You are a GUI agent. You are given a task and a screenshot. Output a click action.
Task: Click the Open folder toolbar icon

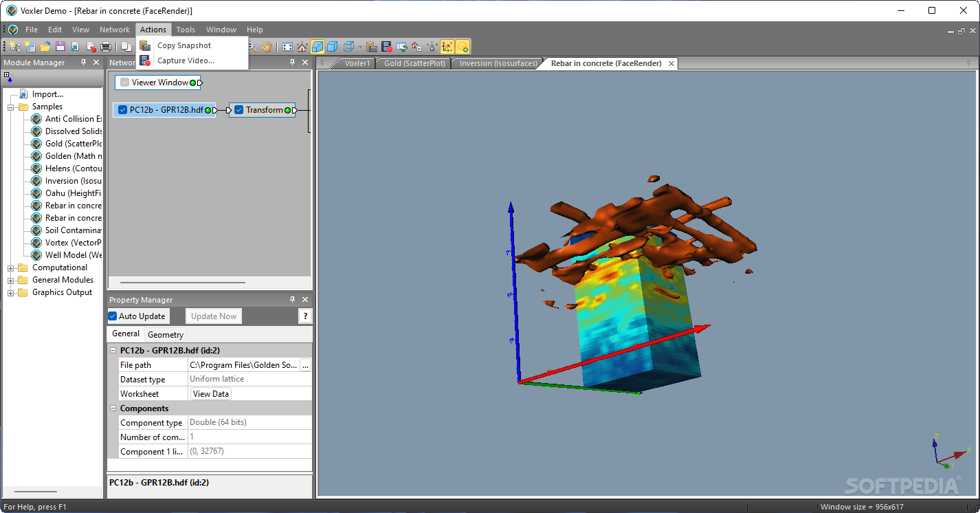point(45,47)
